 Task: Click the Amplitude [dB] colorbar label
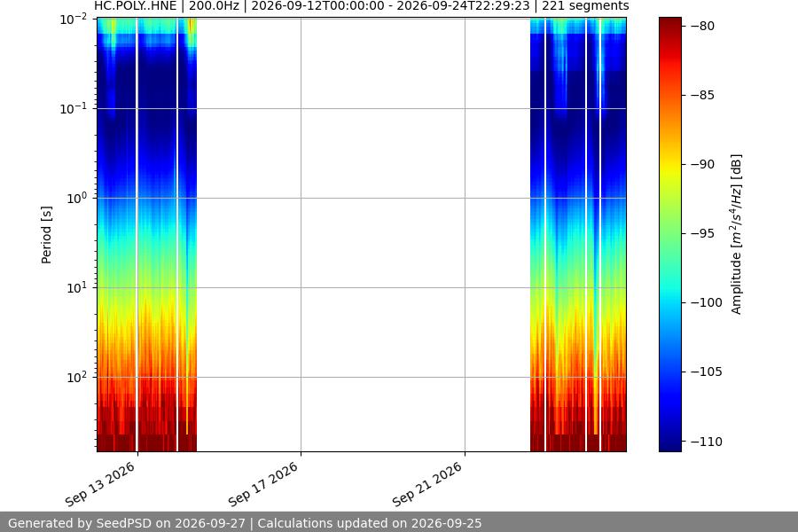737,234
